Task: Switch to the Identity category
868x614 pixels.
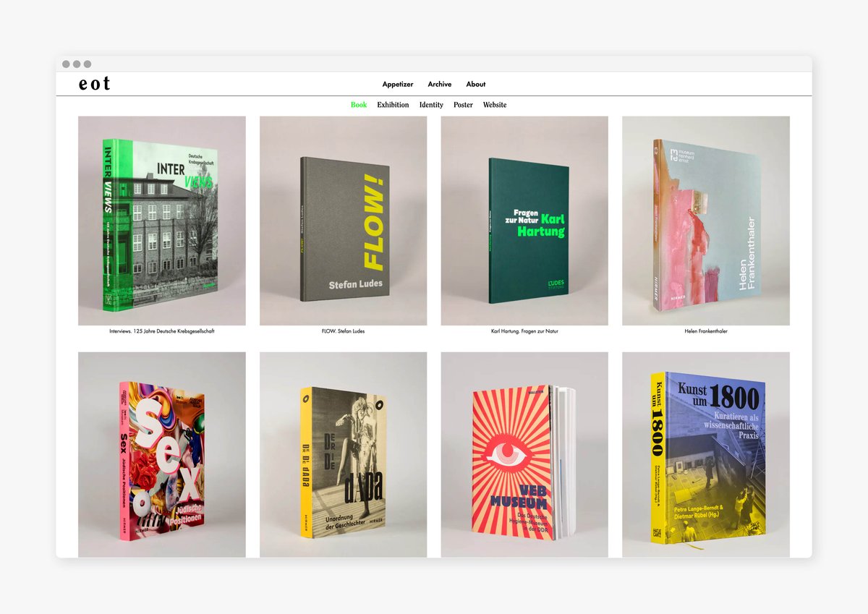Action: tap(431, 105)
